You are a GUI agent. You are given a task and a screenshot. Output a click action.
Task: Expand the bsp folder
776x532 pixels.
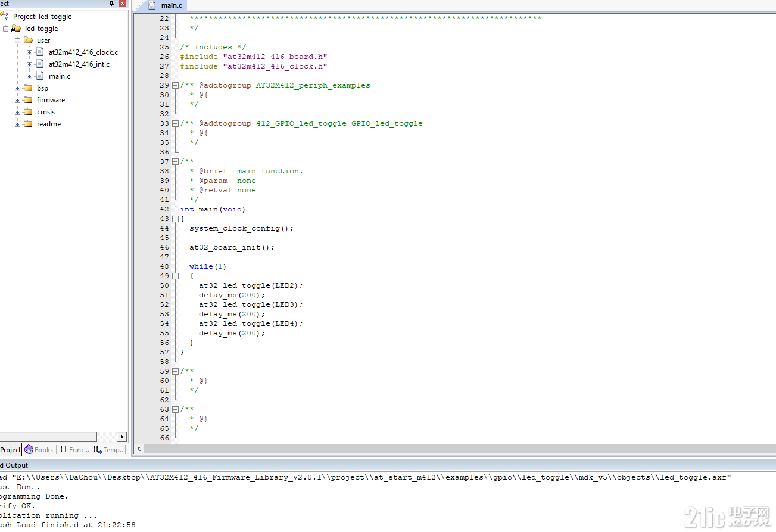(18, 88)
